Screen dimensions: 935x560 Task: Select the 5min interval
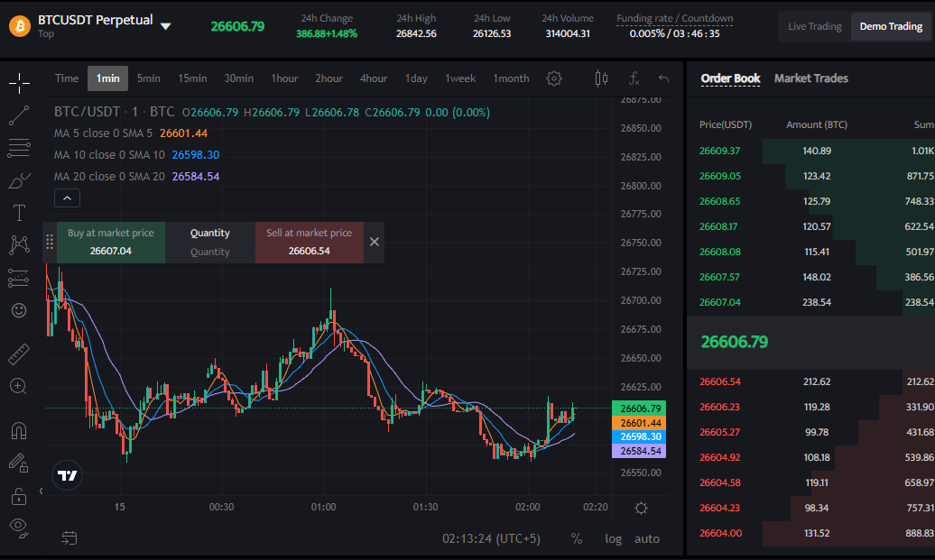[149, 78]
